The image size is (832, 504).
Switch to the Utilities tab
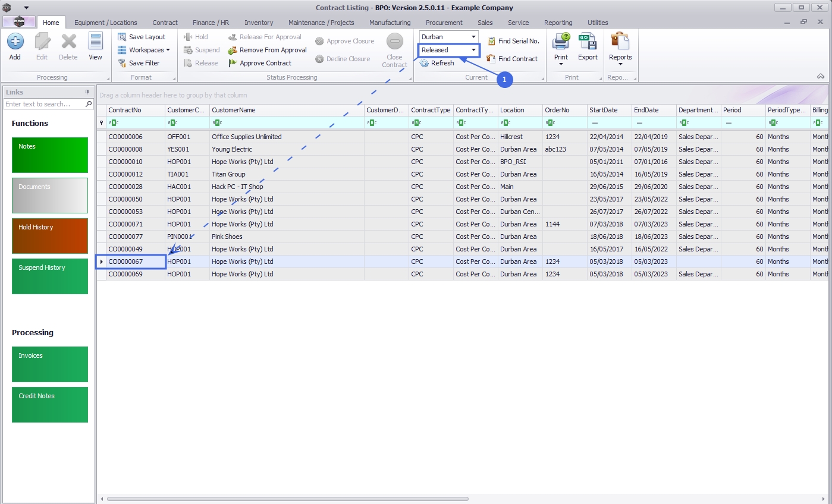pyautogui.click(x=598, y=23)
